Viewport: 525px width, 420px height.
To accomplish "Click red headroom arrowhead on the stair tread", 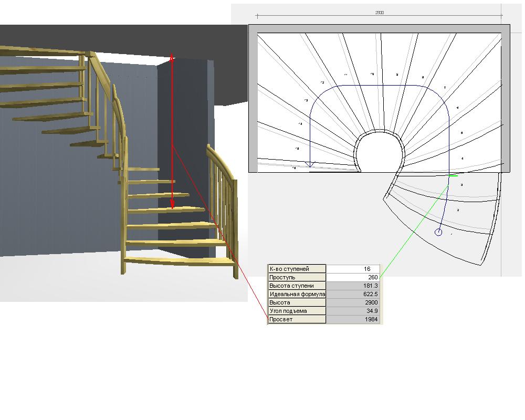I will pos(172,205).
